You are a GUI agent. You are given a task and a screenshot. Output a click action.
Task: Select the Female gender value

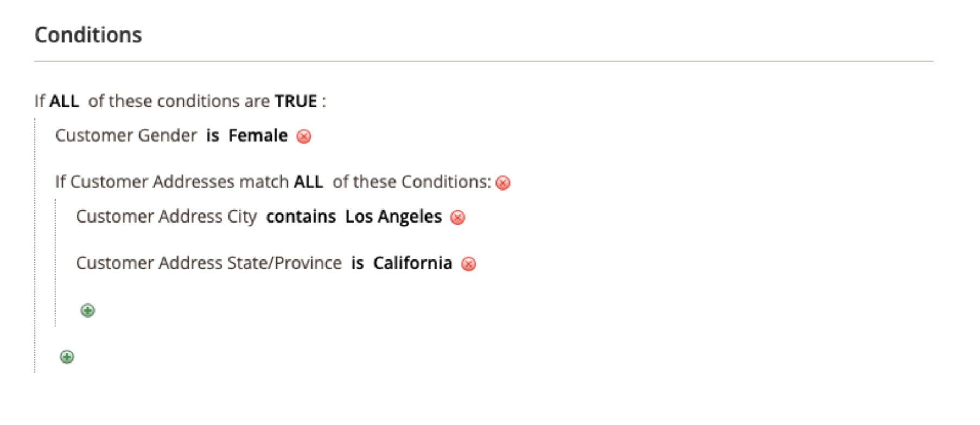click(258, 136)
